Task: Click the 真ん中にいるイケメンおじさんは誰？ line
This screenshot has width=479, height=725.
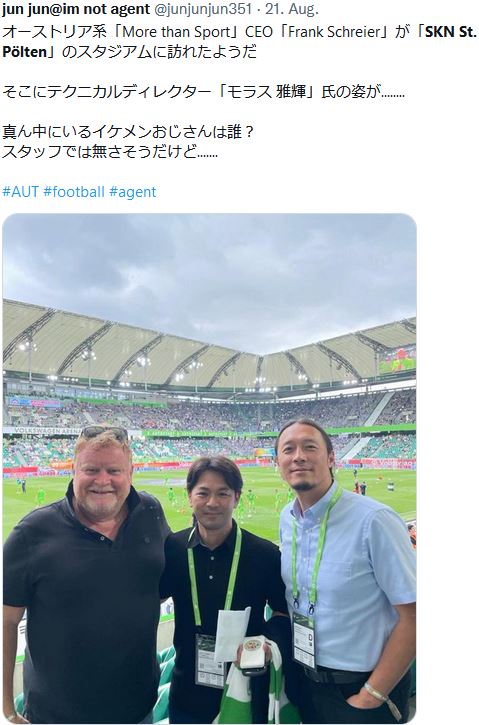Action: click(x=128, y=132)
